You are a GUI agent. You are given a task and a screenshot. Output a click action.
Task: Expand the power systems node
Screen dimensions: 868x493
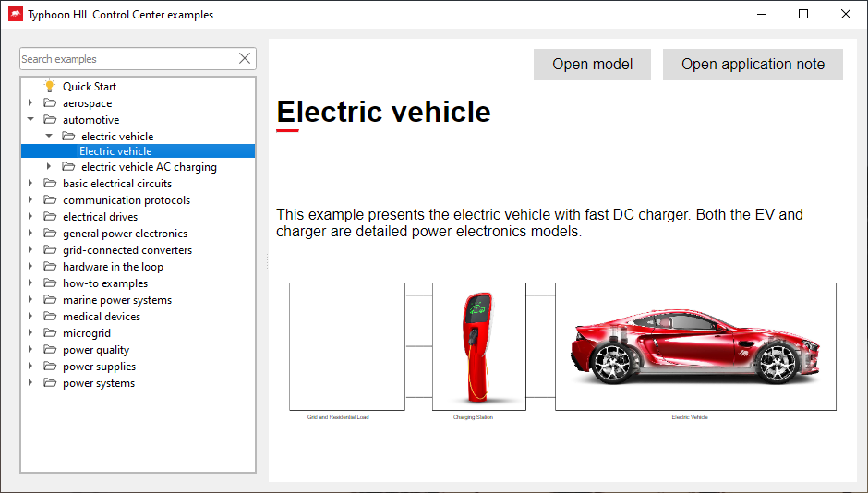tap(30, 382)
